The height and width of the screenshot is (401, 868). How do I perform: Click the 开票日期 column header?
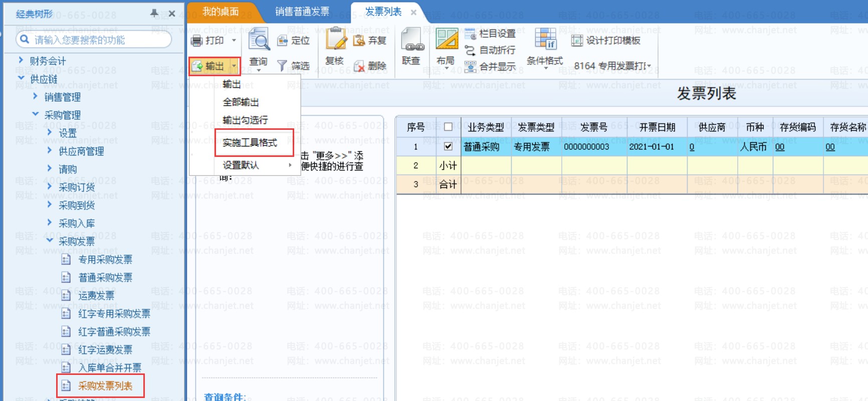[x=657, y=127]
